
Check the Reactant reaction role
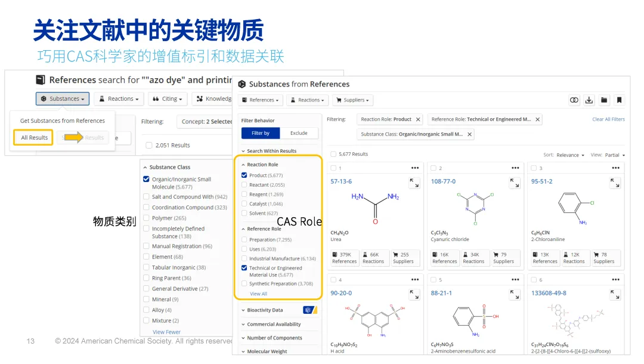tap(244, 185)
